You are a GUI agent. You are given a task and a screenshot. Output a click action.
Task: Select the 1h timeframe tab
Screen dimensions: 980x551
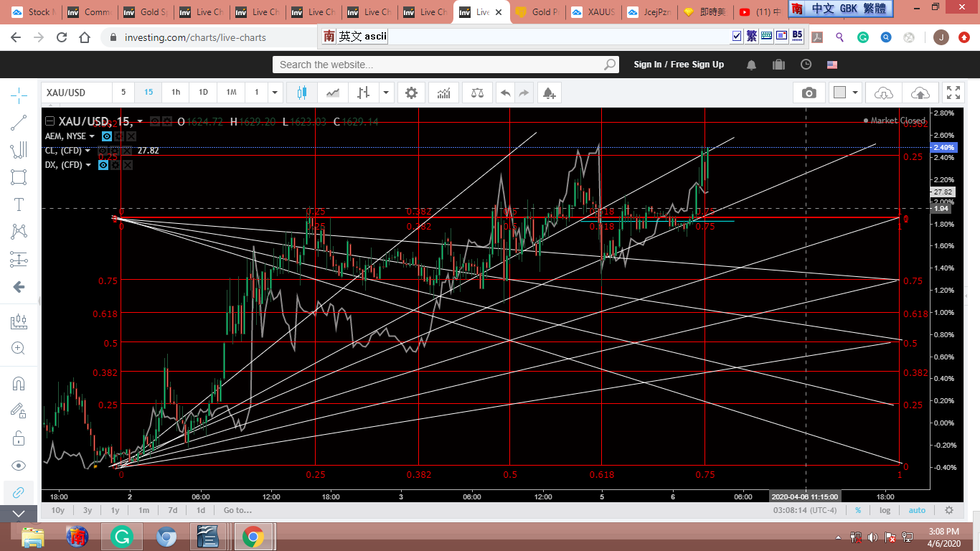coord(176,93)
